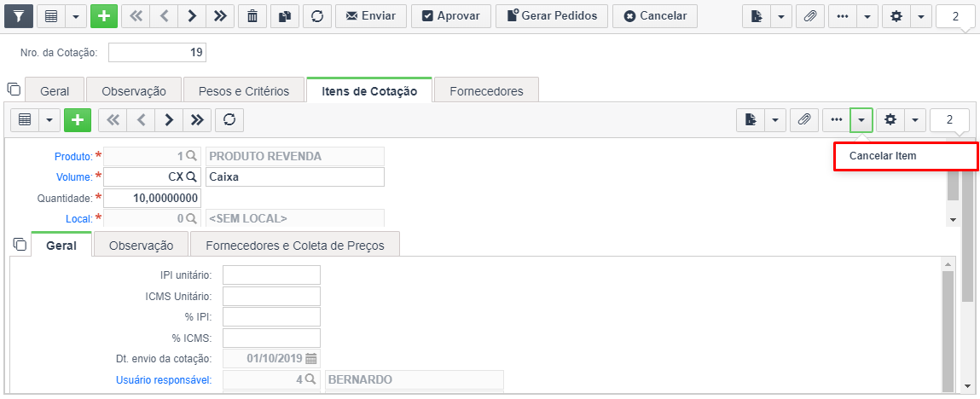Click the Aprovar button

[x=451, y=16]
